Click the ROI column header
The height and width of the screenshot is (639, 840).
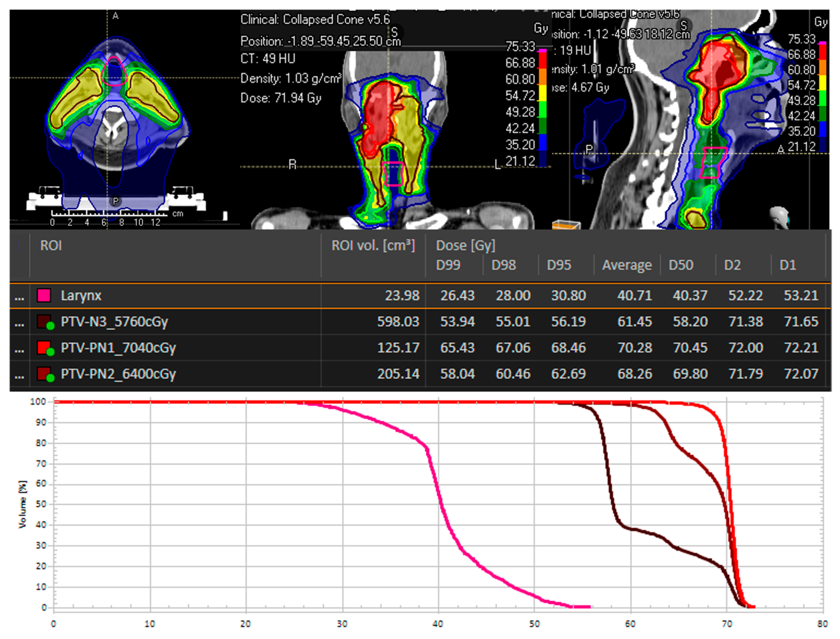pyautogui.click(x=51, y=246)
